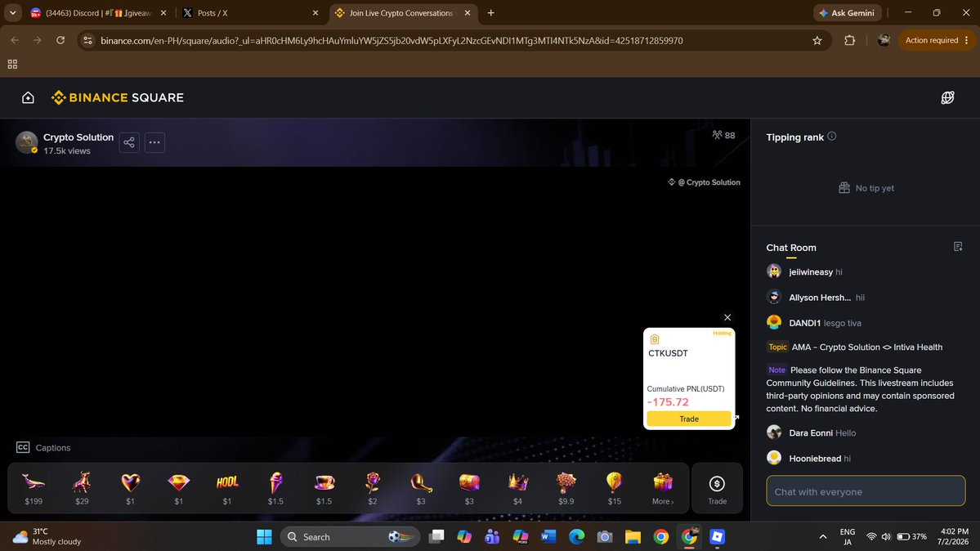
Task: Switch to the Posts / X tab
Action: tap(249, 12)
